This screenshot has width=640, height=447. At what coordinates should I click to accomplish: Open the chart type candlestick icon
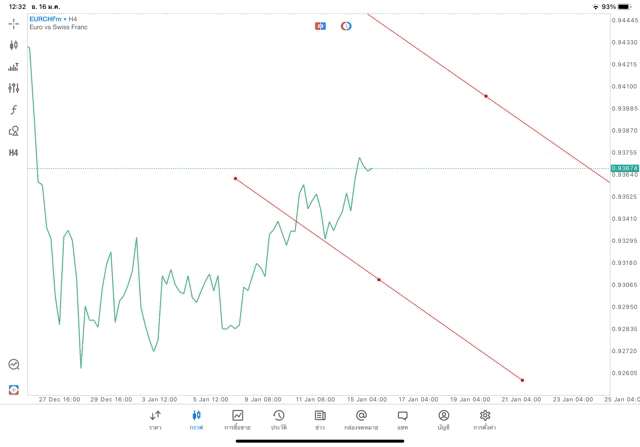[14, 45]
